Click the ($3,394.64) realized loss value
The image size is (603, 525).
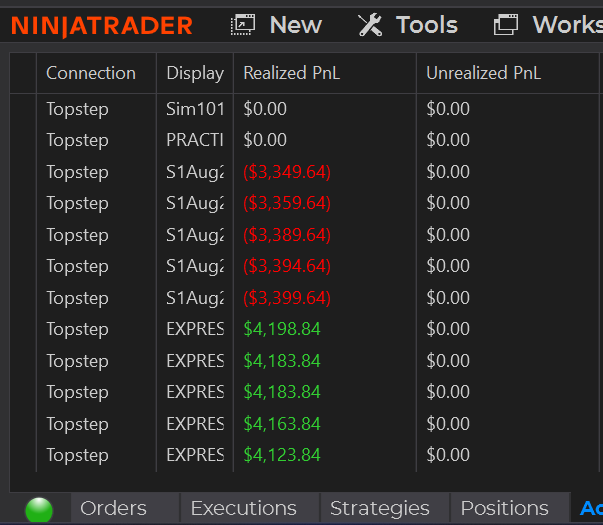tap(287, 266)
